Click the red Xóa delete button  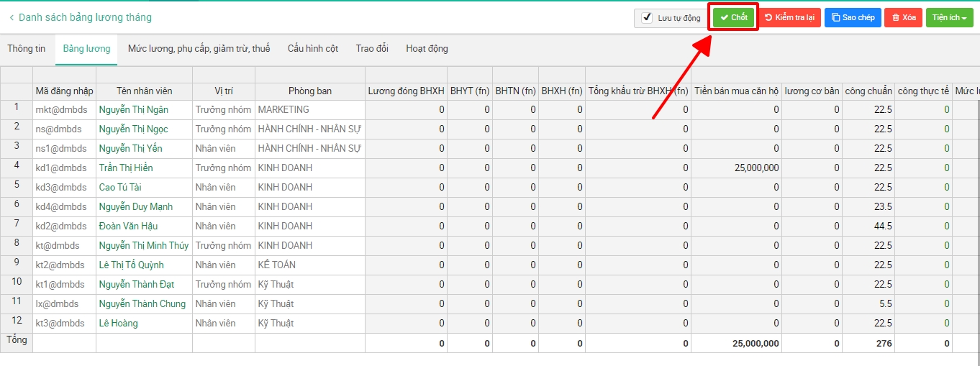tap(903, 17)
